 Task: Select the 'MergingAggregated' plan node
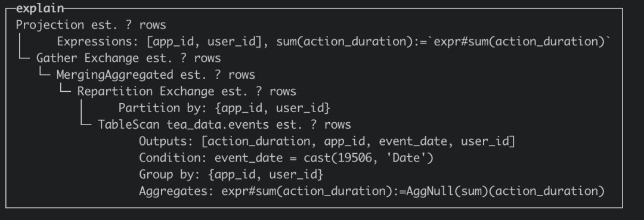pos(156,75)
